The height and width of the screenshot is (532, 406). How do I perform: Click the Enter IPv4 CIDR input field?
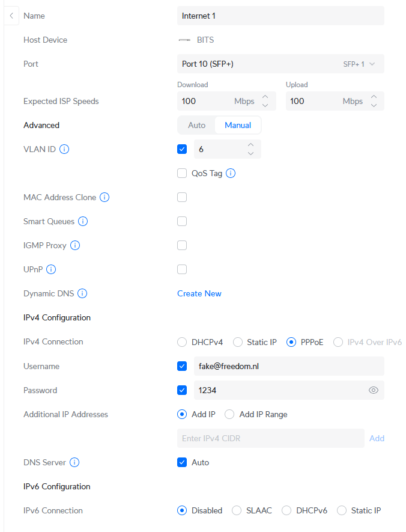click(x=270, y=438)
